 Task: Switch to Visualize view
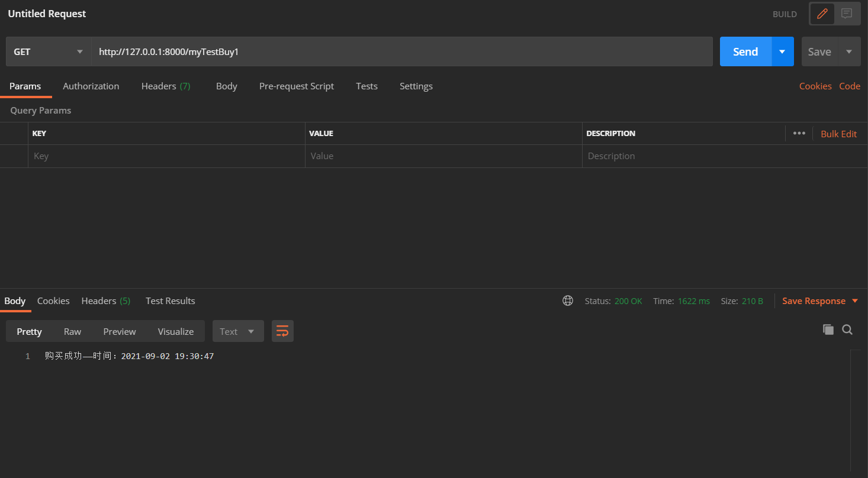[x=176, y=331]
